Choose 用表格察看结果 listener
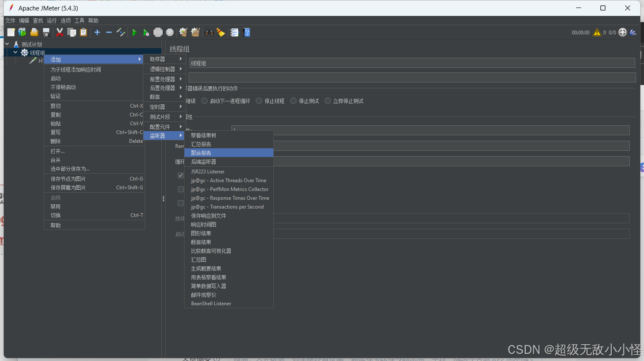Screen dimensions: 644x361 pos(229,277)
